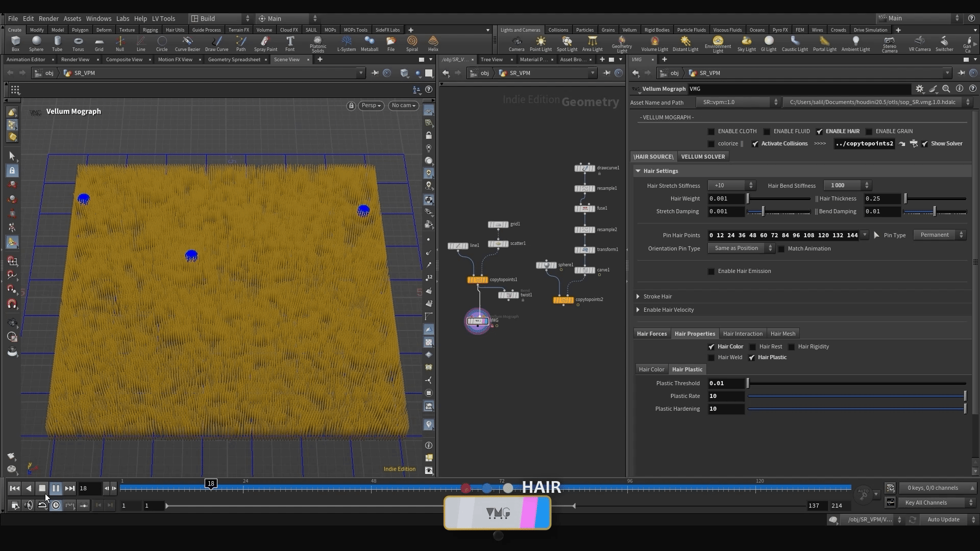Toggle the Hair Rigidity checkbox
Screen dimensions: 980x551
791,347
